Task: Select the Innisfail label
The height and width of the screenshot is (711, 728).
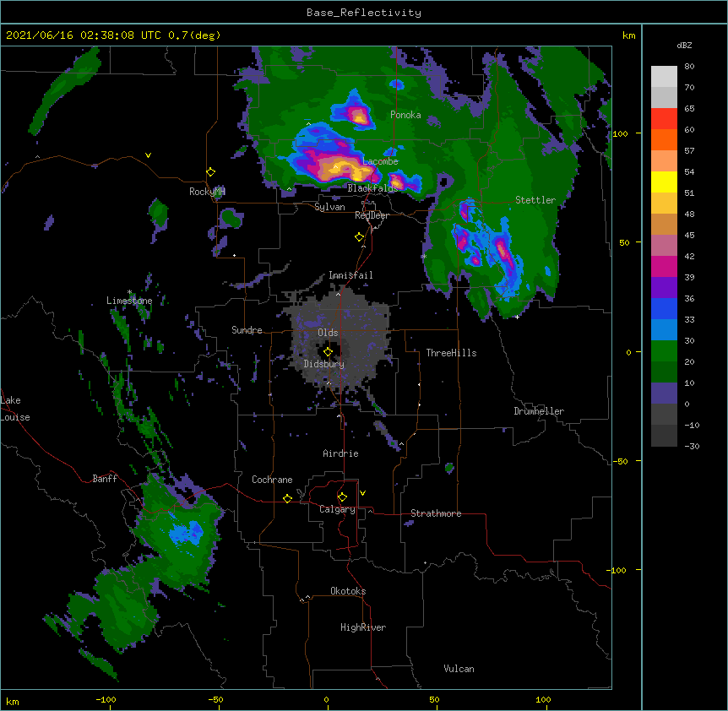Action: [350, 275]
